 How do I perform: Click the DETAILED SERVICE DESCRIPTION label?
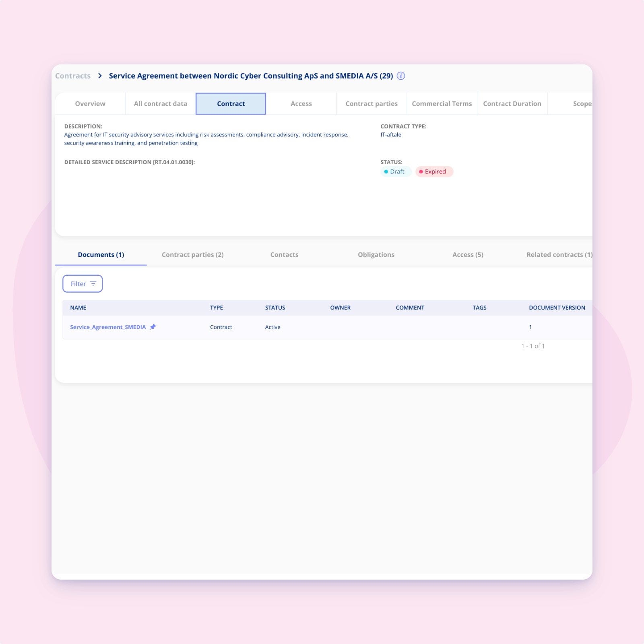point(130,162)
